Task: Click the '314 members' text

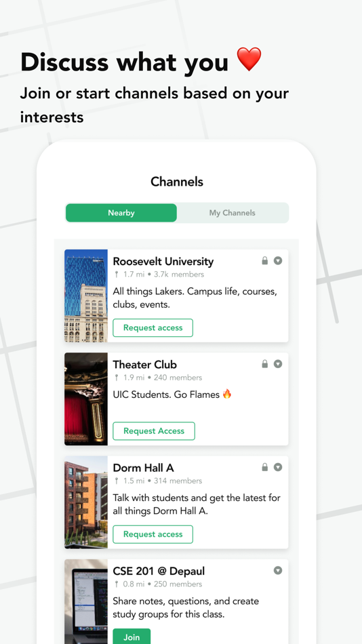Action: [178, 481]
